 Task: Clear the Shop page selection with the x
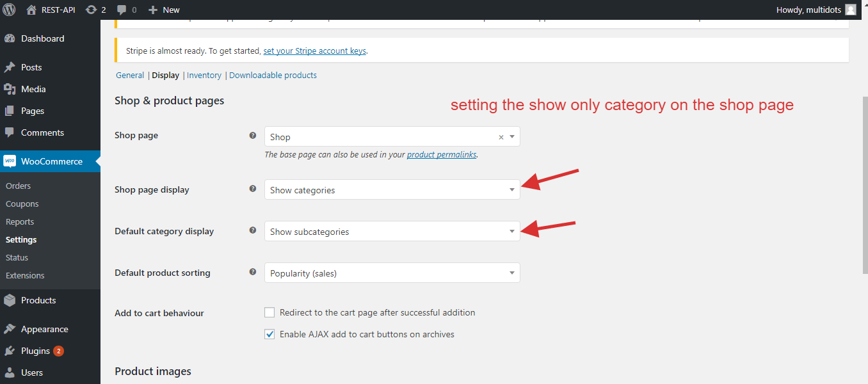click(x=501, y=137)
